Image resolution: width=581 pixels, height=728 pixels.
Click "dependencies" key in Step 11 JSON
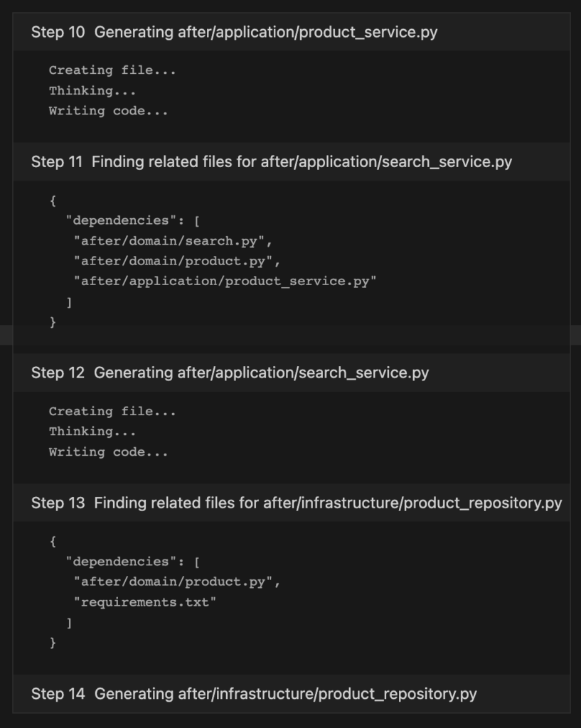coord(121,220)
